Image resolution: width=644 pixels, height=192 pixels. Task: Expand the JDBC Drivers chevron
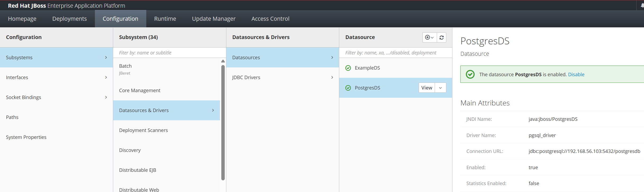pos(332,77)
